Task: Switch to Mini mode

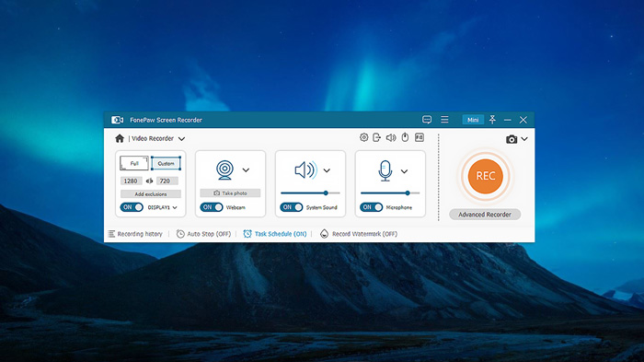Action: [x=473, y=120]
